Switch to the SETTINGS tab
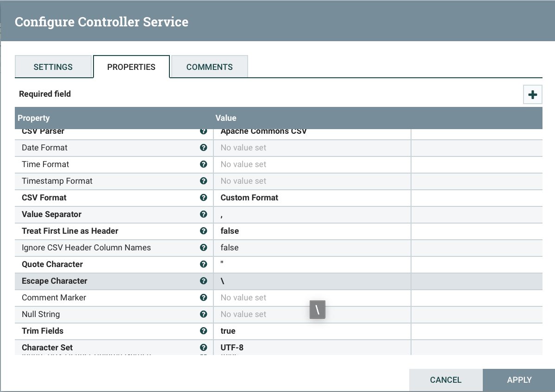Screen dimensions: 555x392 (x=54, y=67)
